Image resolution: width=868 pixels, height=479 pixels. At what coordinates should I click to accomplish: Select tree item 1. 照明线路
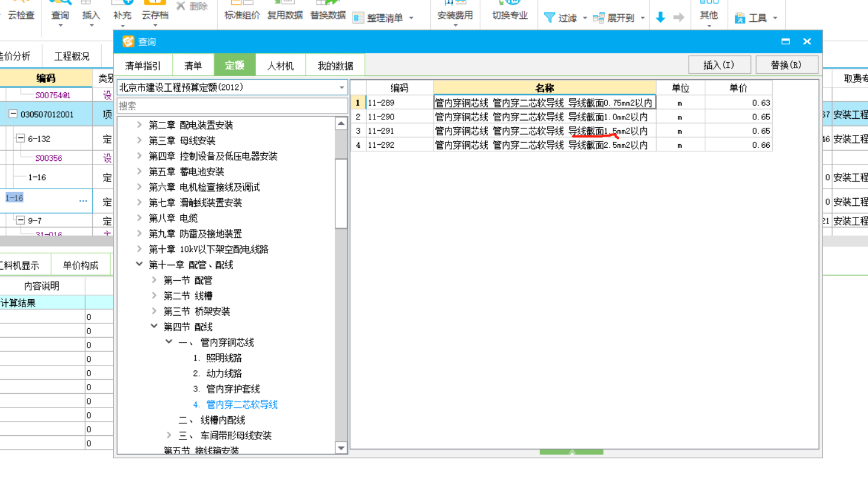(217, 358)
